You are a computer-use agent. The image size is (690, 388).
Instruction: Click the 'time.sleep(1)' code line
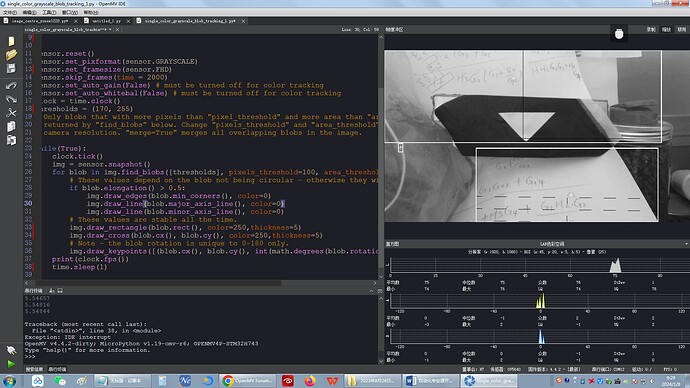[79, 267]
